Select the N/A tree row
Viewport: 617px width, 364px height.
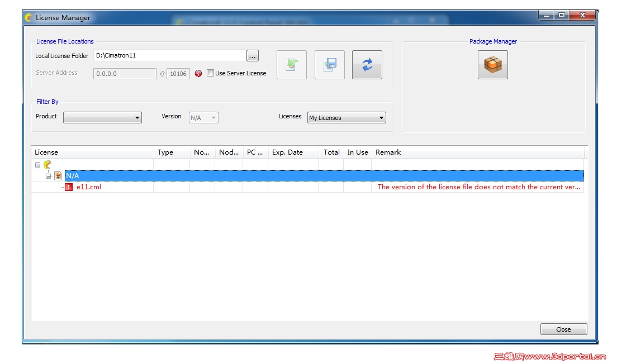click(324, 176)
